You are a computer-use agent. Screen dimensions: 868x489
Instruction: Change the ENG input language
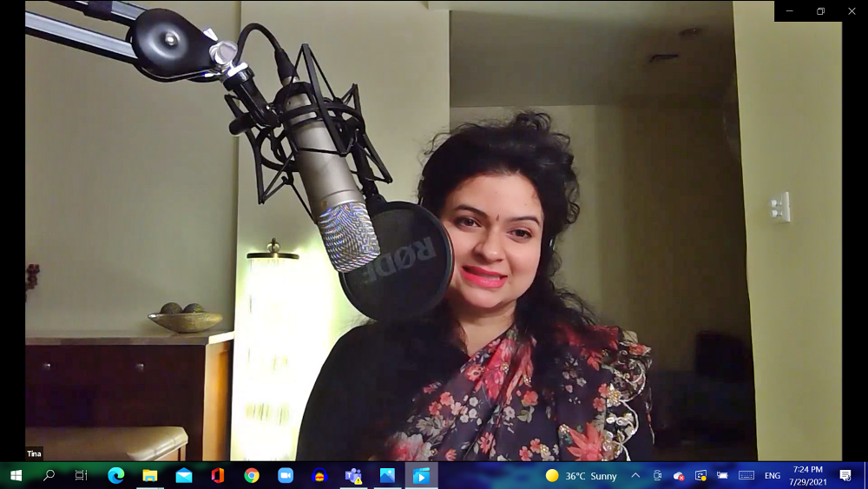[x=772, y=475]
